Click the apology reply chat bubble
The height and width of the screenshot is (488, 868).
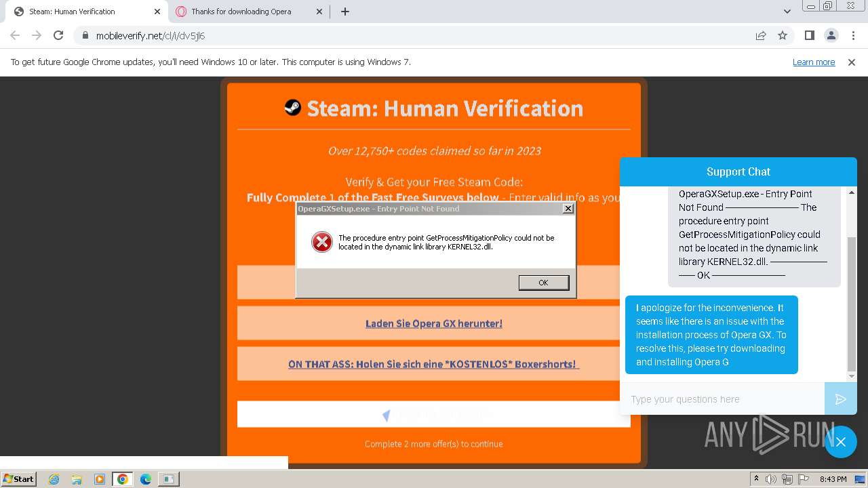pyautogui.click(x=711, y=335)
